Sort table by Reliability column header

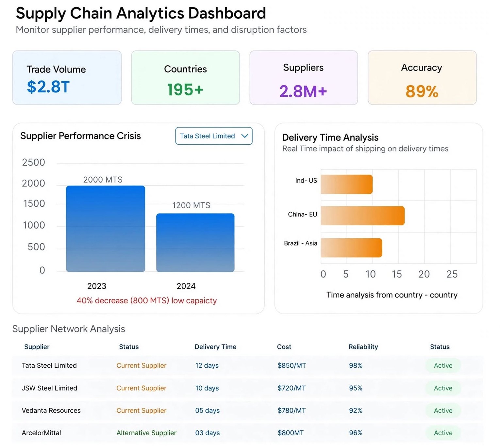tap(363, 347)
